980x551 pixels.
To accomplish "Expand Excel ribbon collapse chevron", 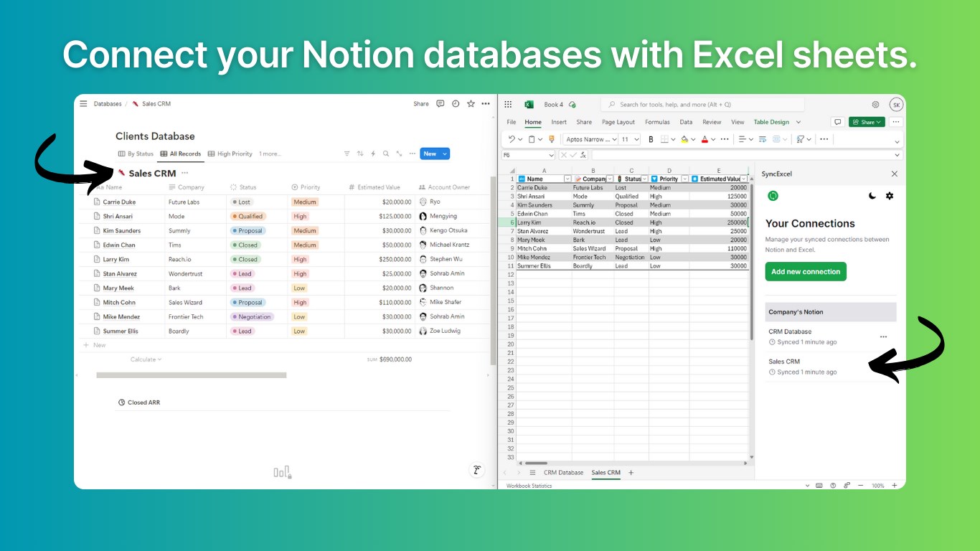I will pos(897,141).
